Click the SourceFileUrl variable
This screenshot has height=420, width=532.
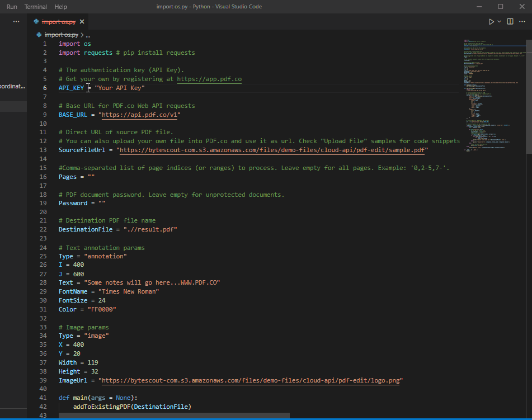(x=82, y=150)
